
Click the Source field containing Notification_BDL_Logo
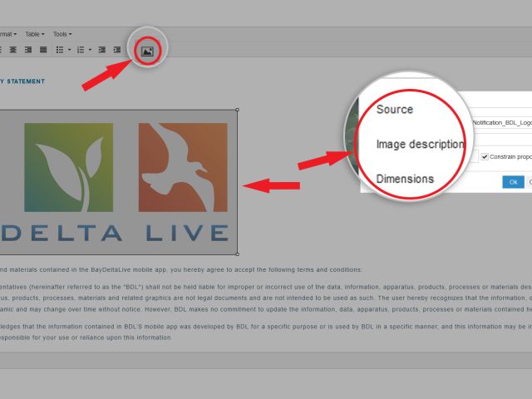click(500, 122)
